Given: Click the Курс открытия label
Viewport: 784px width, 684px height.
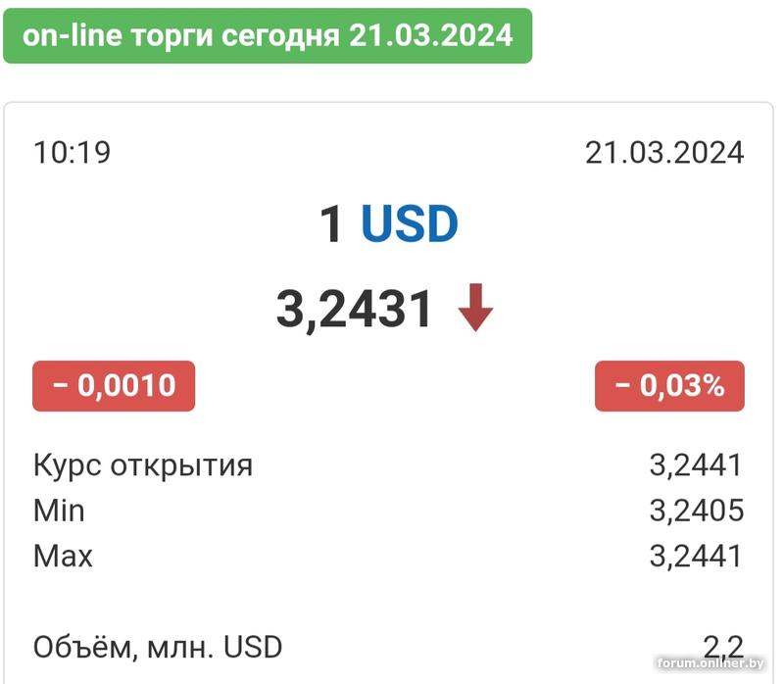Looking at the screenshot, I should tap(143, 464).
